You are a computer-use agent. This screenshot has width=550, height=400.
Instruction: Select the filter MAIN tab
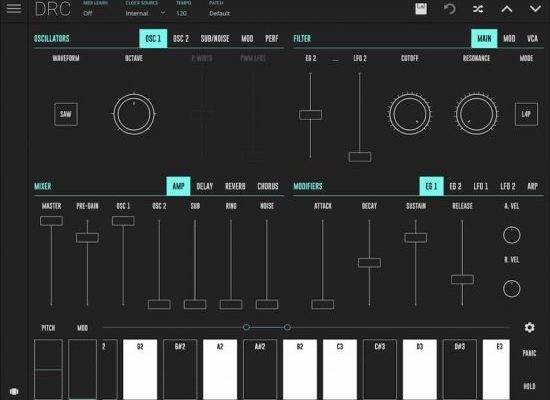[484, 38]
